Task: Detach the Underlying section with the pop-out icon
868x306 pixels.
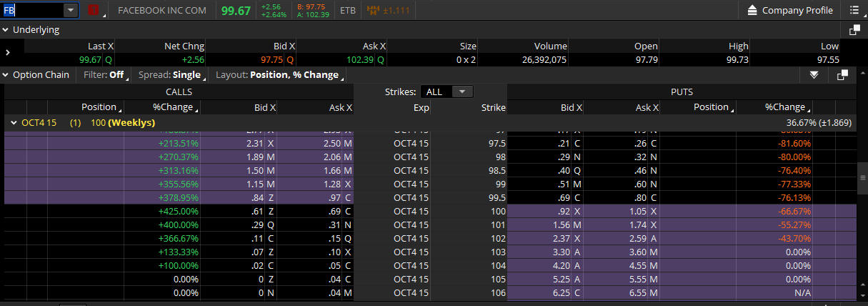Action: 854,30
